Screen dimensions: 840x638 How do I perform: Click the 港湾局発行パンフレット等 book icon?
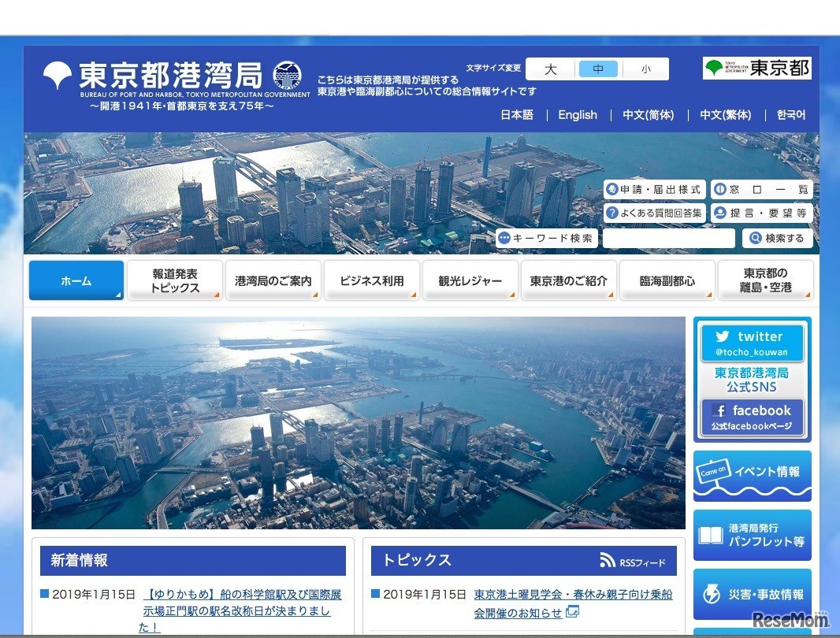[710, 536]
